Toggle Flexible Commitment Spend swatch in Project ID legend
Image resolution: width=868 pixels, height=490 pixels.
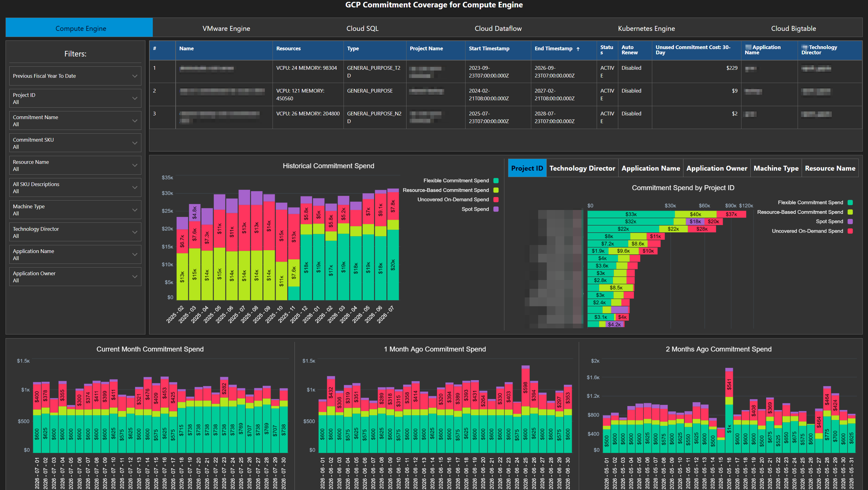(850, 202)
